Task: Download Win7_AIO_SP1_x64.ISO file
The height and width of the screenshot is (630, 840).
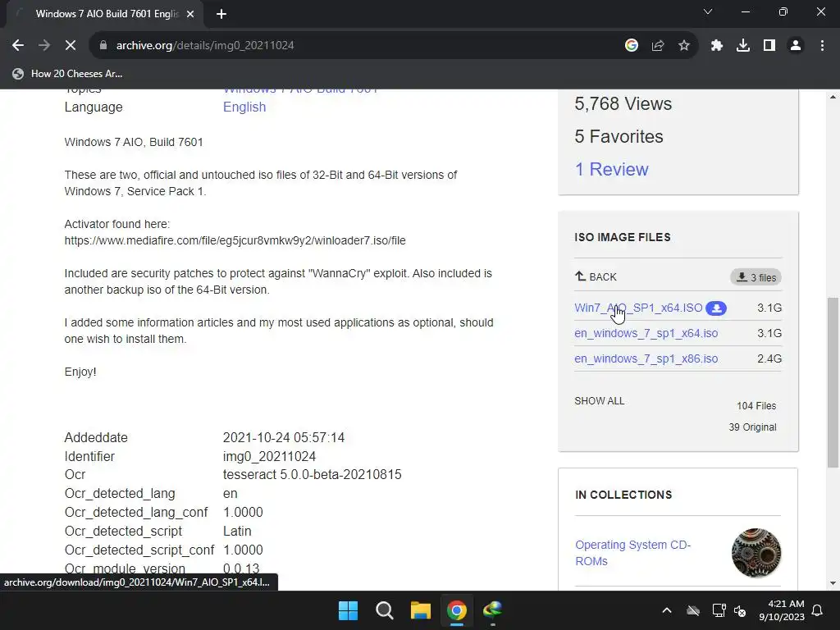Action: click(x=638, y=308)
